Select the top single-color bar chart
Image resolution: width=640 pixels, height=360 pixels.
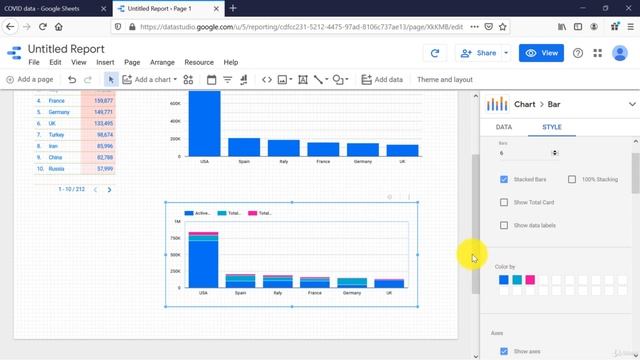pos(296,127)
